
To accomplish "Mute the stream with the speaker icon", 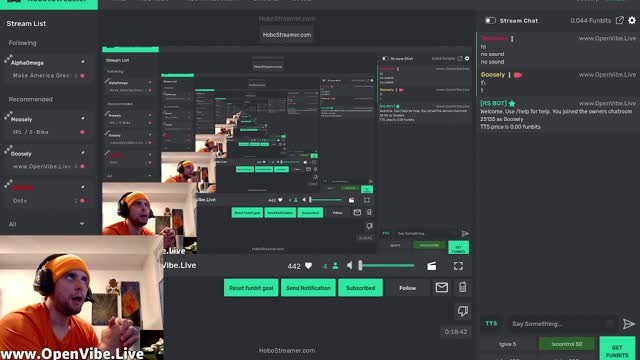I will [350, 266].
